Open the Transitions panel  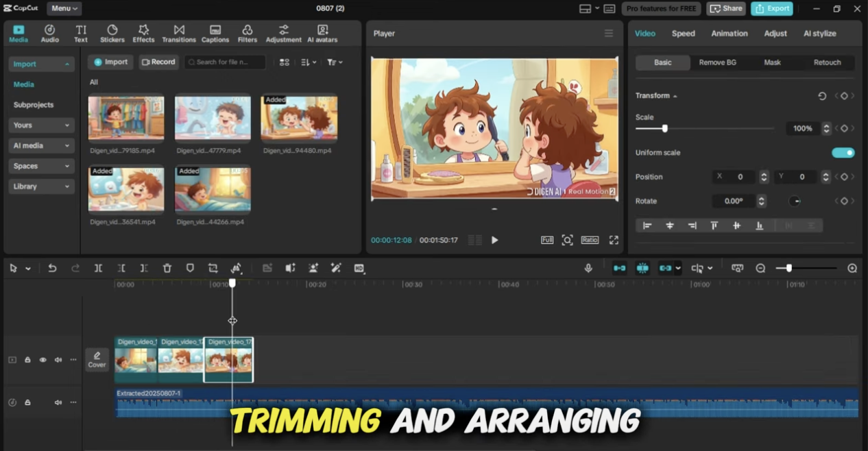coord(179,34)
